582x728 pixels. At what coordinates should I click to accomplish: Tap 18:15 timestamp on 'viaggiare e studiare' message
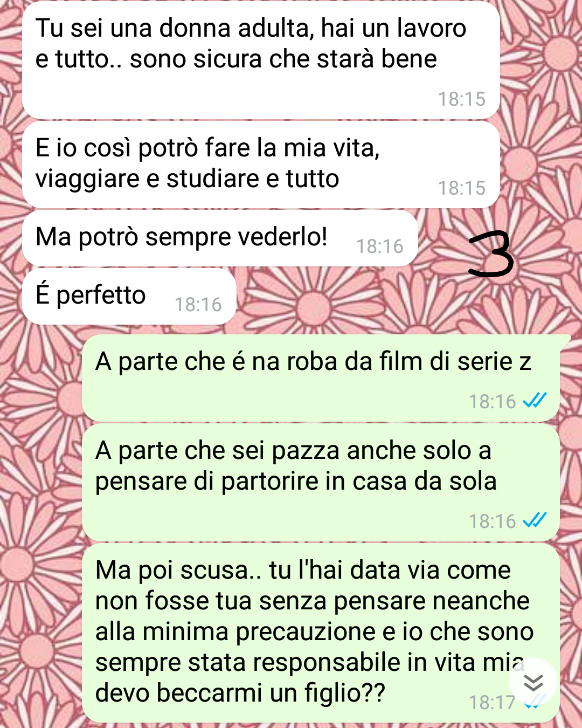click(x=462, y=188)
